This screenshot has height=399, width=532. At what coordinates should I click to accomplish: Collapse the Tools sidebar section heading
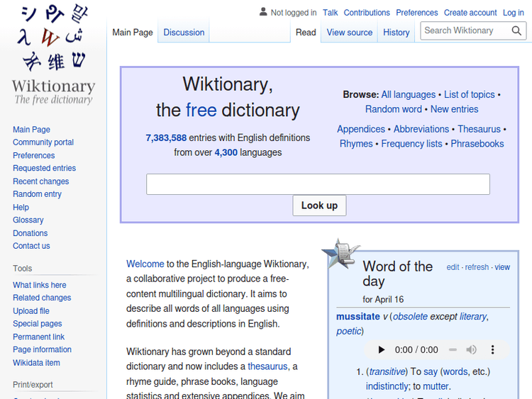click(x=23, y=269)
